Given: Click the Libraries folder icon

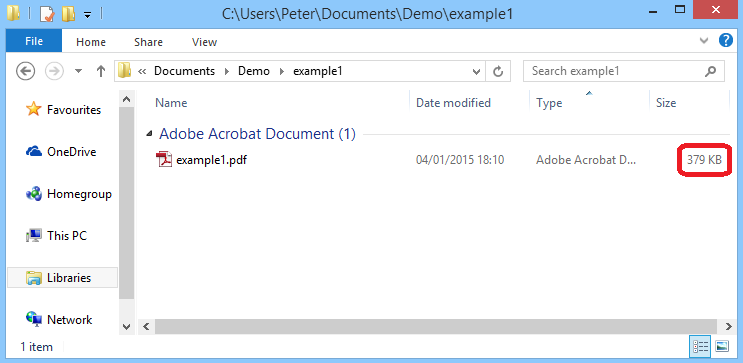Looking at the screenshot, I should pos(34,278).
